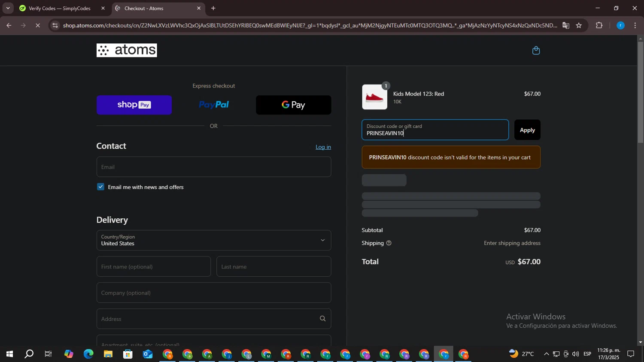644x362 pixels.
Task: Click the Atoms logo
Action: pyautogui.click(x=127, y=50)
